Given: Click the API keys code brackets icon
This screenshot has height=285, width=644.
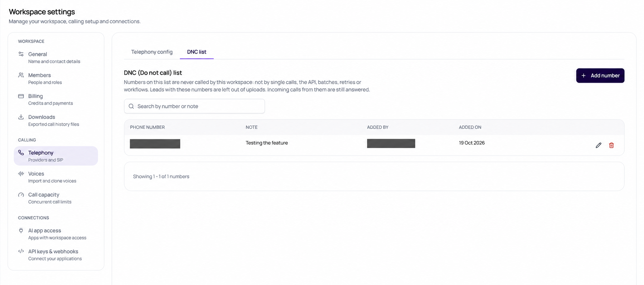Looking at the screenshot, I should click(21, 251).
